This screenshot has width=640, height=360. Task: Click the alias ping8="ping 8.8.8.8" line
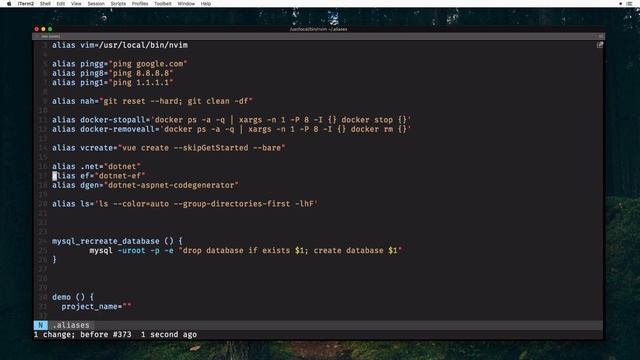pyautogui.click(x=113, y=73)
